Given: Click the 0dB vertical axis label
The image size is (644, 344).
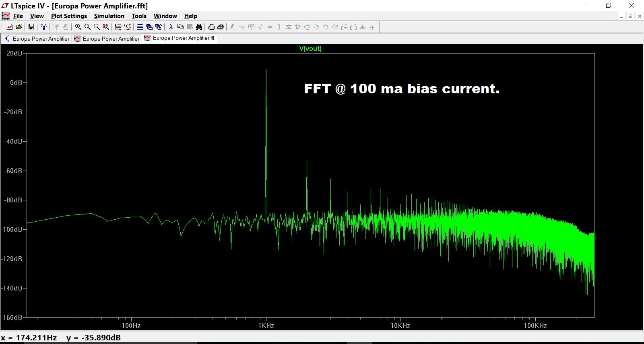Looking at the screenshot, I should 17,82.
